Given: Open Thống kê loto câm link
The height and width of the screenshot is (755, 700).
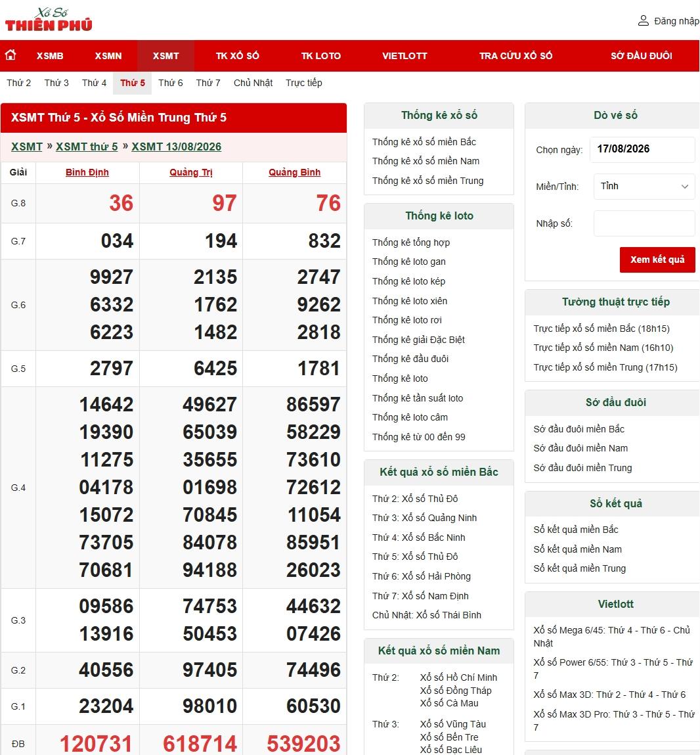Looking at the screenshot, I should point(410,417).
